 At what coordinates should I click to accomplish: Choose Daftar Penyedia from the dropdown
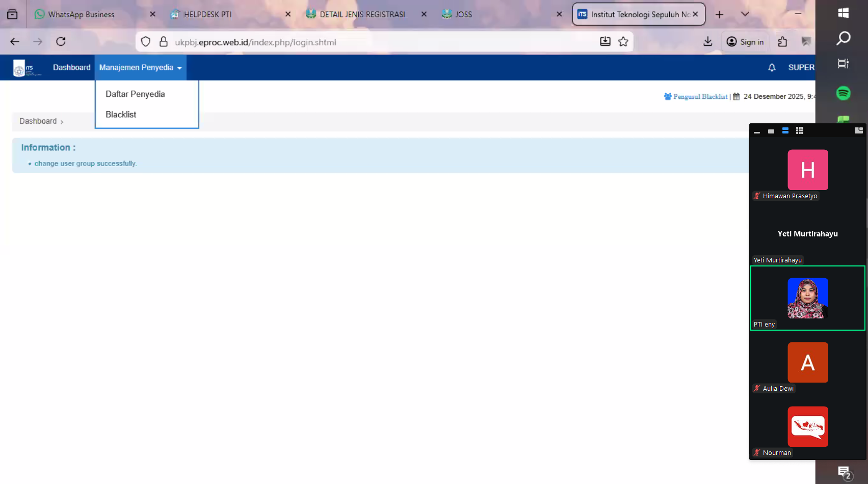[x=147, y=94]
